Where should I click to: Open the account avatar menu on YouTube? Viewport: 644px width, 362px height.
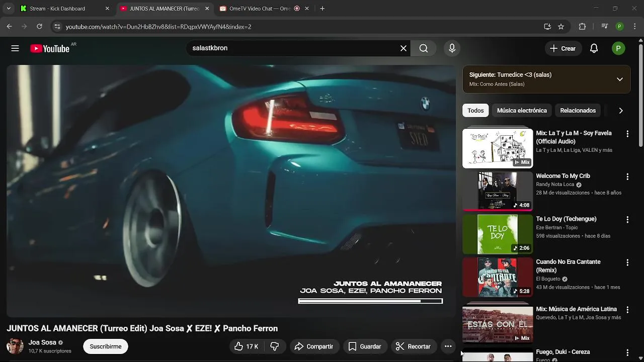coord(618,48)
